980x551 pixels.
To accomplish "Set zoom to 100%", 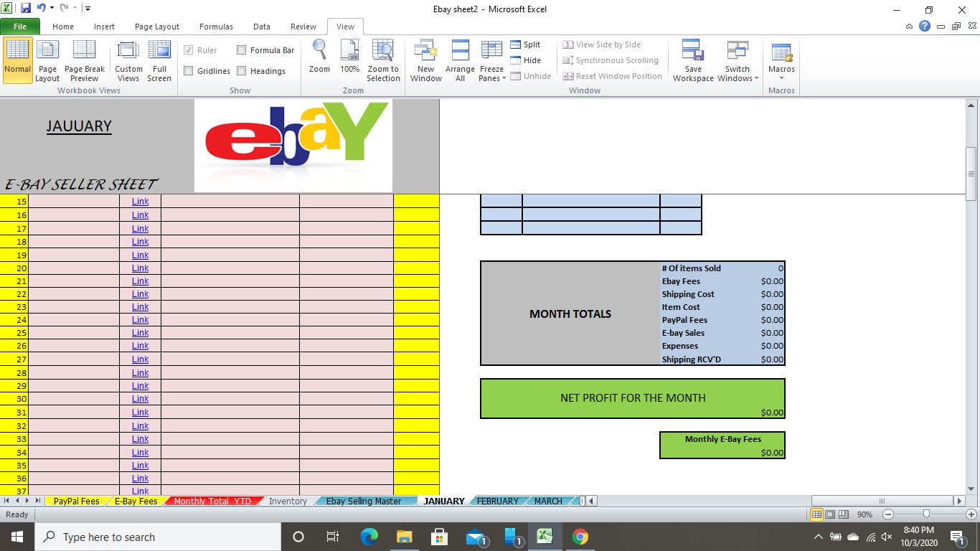I will point(349,57).
